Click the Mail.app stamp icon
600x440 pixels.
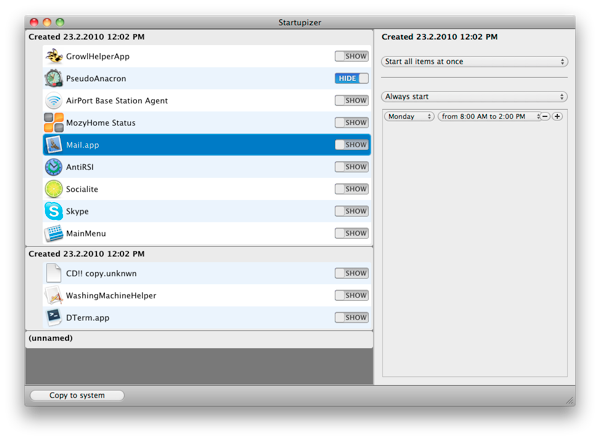click(54, 145)
